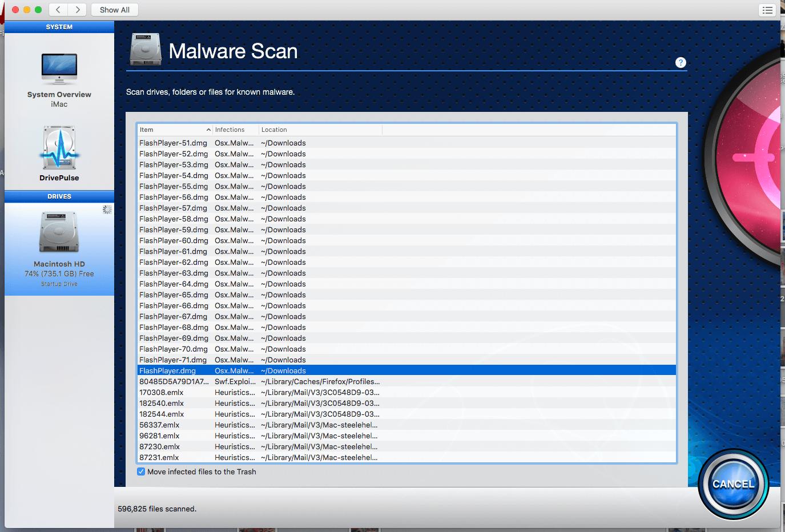The width and height of the screenshot is (785, 532).
Task: Navigate forward with the right arrow
Action: click(77, 10)
